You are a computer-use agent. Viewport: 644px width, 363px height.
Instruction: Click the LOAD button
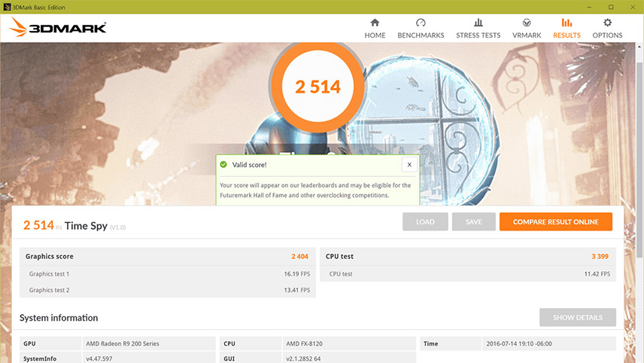coord(425,221)
